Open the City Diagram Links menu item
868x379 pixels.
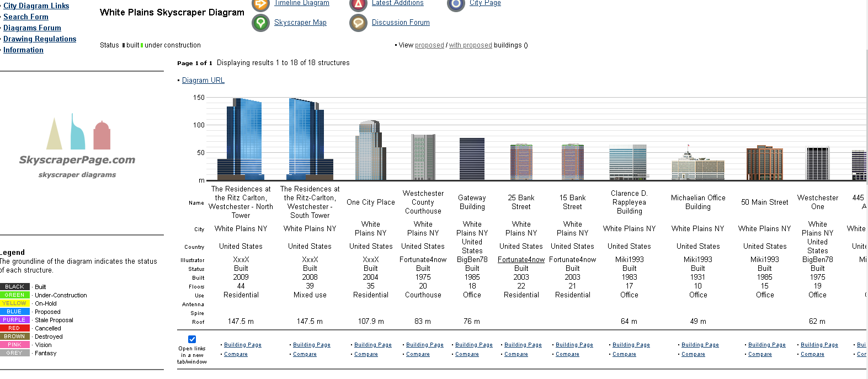click(36, 6)
